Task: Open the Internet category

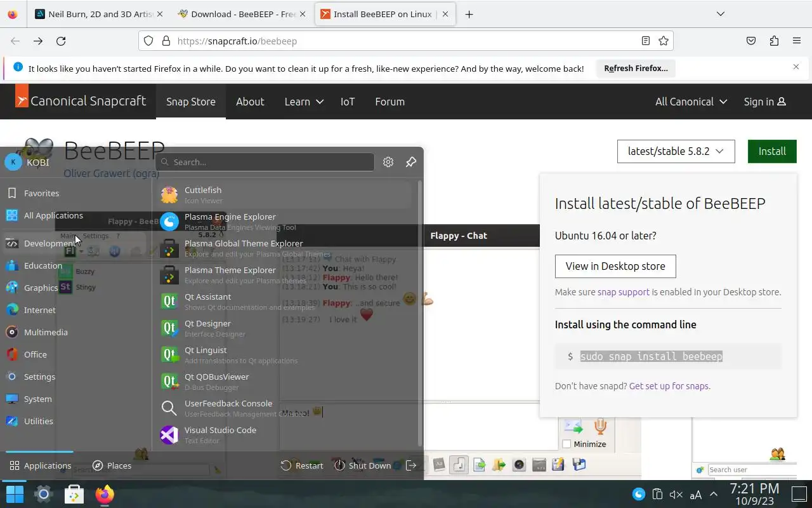Action: (x=76, y=310)
